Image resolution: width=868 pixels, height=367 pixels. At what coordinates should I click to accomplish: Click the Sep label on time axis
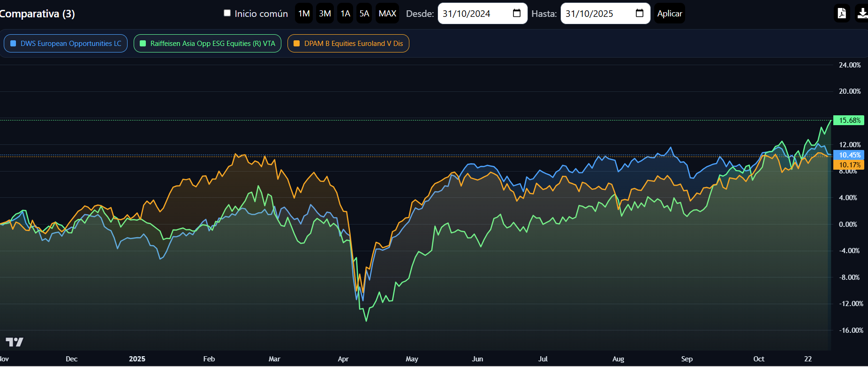point(687,359)
